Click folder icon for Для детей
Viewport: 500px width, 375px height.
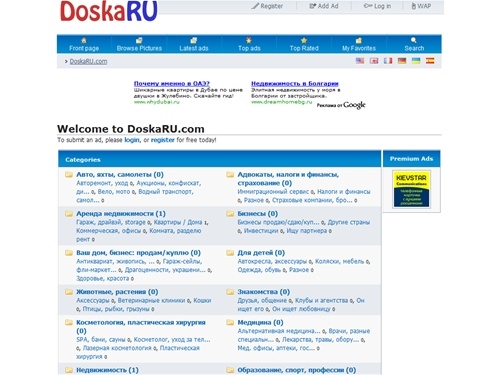click(x=230, y=253)
